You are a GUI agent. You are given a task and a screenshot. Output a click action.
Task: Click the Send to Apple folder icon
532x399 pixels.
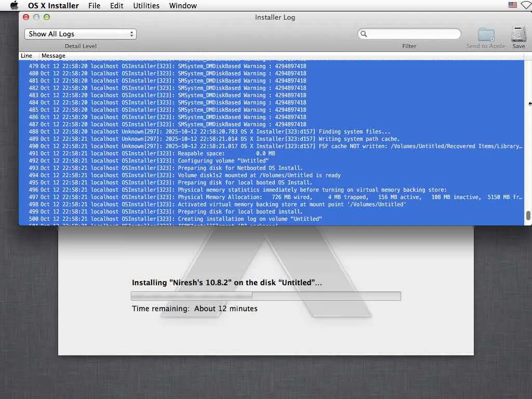[486, 35]
